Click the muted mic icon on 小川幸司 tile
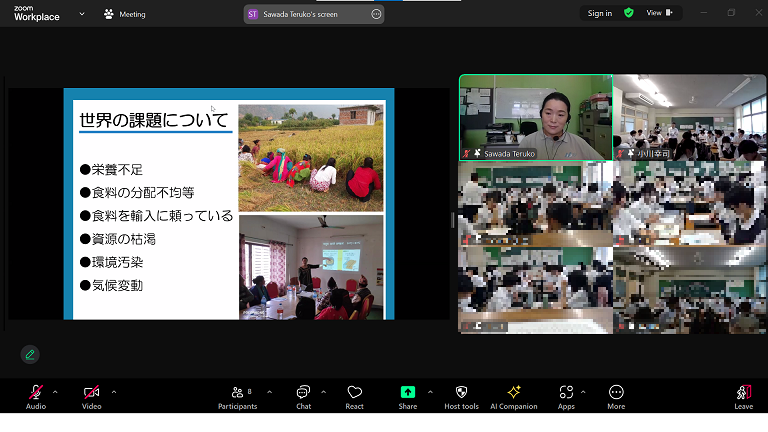Image resolution: width=768 pixels, height=432 pixels. point(620,154)
